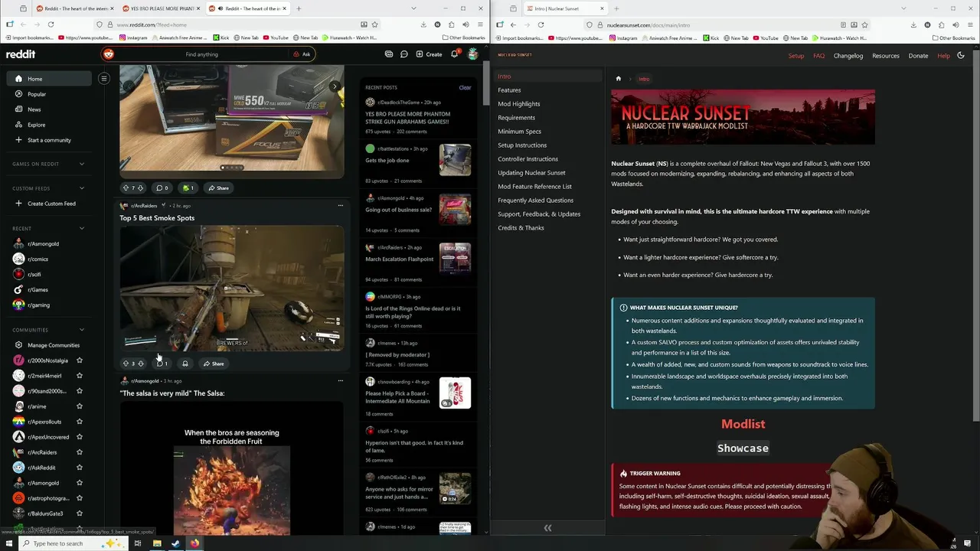The height and width of the screenshot is (551, 980).
Task: Favorite r/AskReddit with star
Action: click(x=80, y=468)
